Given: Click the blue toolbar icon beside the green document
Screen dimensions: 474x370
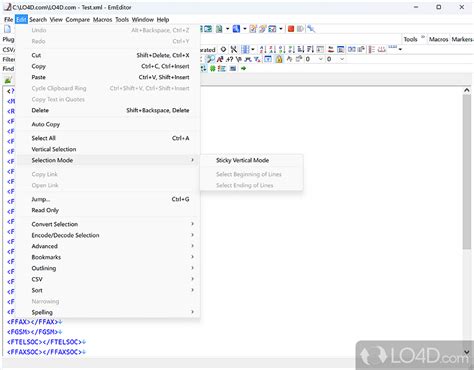Looking at the screenshot, I should pos(236,29).
